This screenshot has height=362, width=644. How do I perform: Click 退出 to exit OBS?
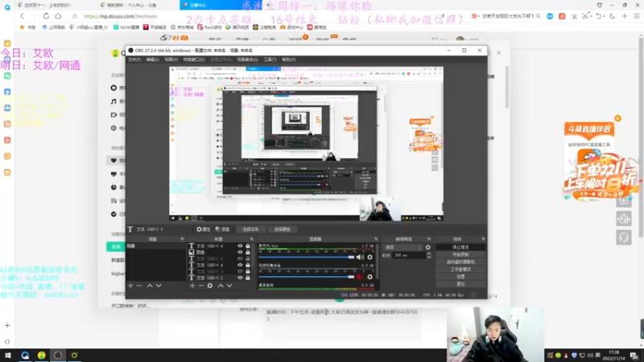[460, 284]
